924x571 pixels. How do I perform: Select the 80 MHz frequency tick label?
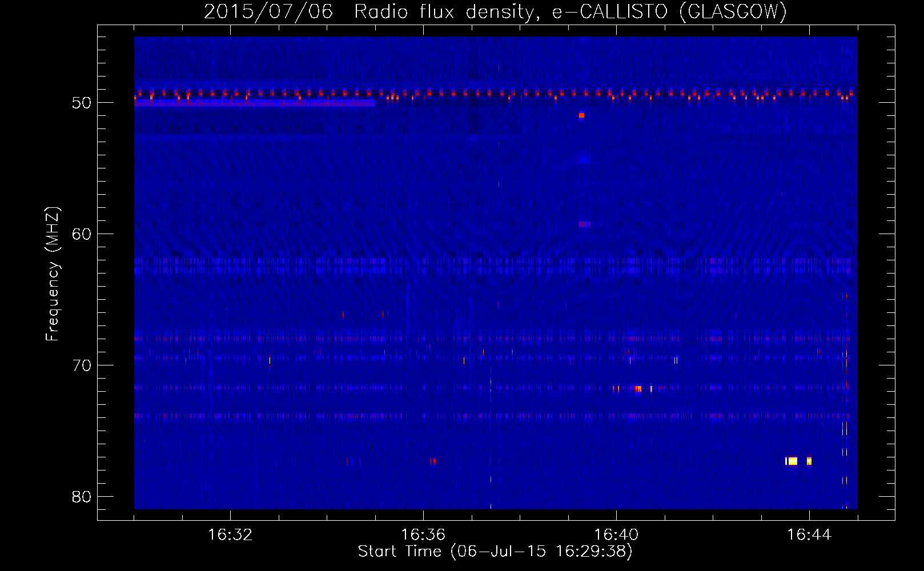(x=82, y=497)
